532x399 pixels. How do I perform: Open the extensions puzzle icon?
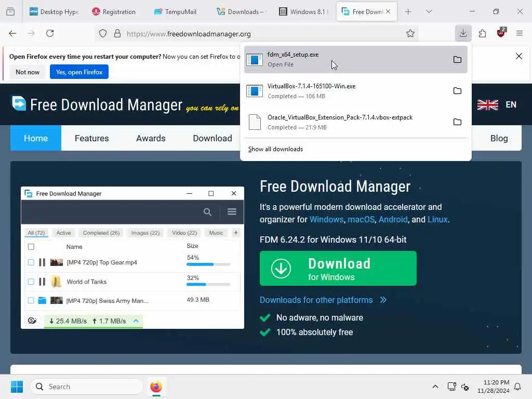tap(482, 33)
